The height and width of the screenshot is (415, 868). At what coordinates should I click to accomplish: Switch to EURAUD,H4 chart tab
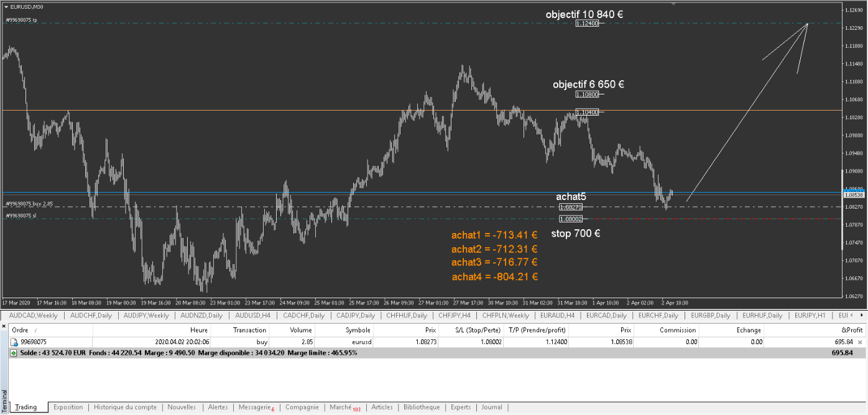pos(557,316)
